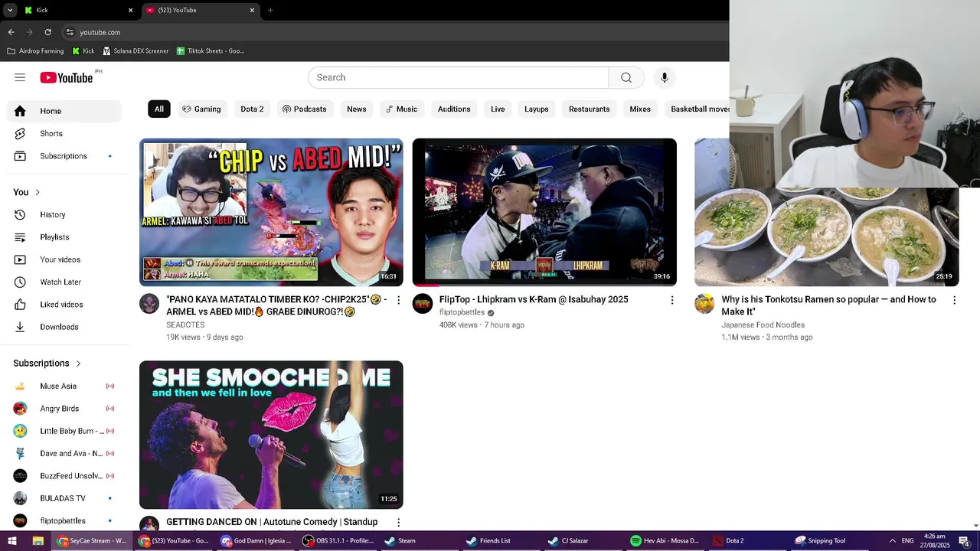This screenshot has height=551, width=980.
Task: Open watch History in sidebar
Action: [64, 215]
